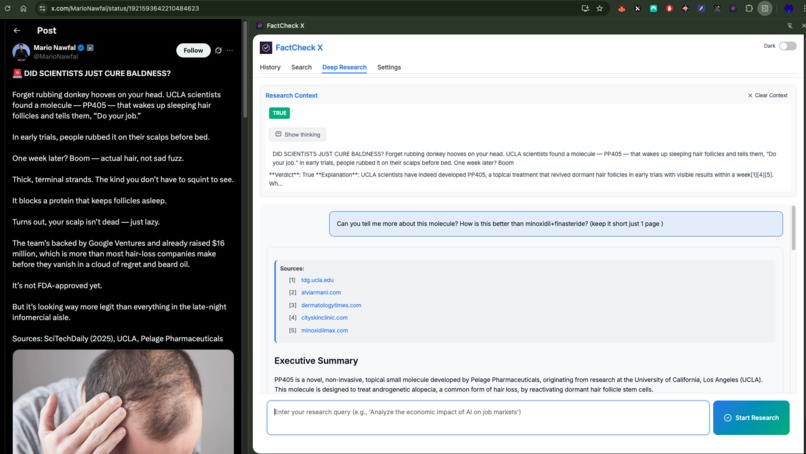
Task: Reload the browser page
Action: point(7,8)
